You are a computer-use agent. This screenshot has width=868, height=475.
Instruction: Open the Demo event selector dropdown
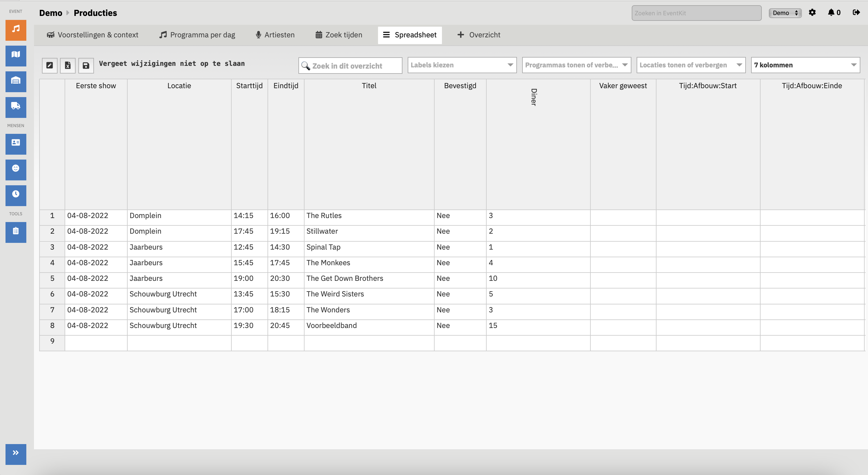pyautogui.click(x=785, y=13)
